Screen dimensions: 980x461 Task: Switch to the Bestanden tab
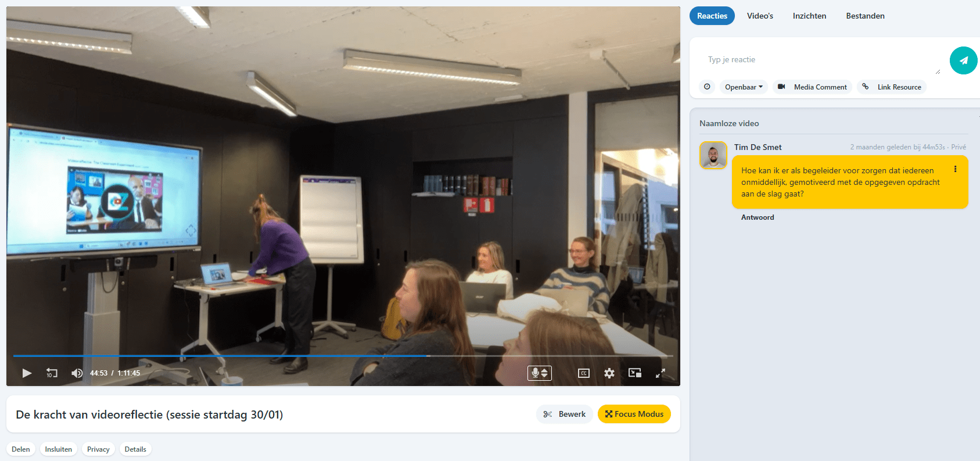(x=865, y=16)
